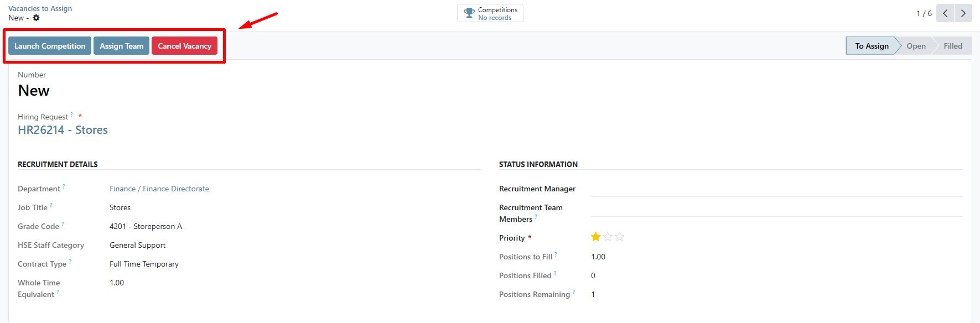980x323 pixels.
Task: Set priority to the first star
Action: pyautogui.click(x=595, y=237)
